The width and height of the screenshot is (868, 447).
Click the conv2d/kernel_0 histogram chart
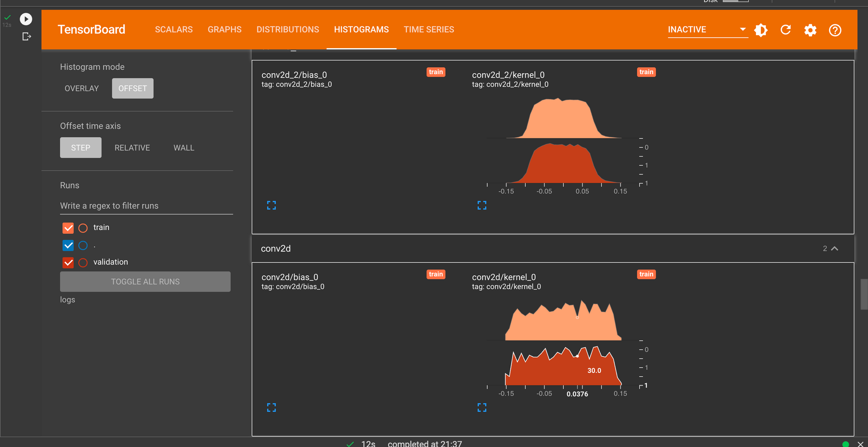click(564, 347)
